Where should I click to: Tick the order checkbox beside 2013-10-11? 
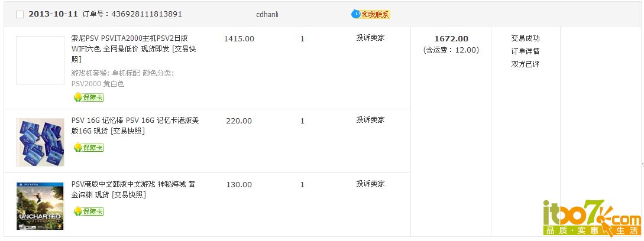[20, 14]
